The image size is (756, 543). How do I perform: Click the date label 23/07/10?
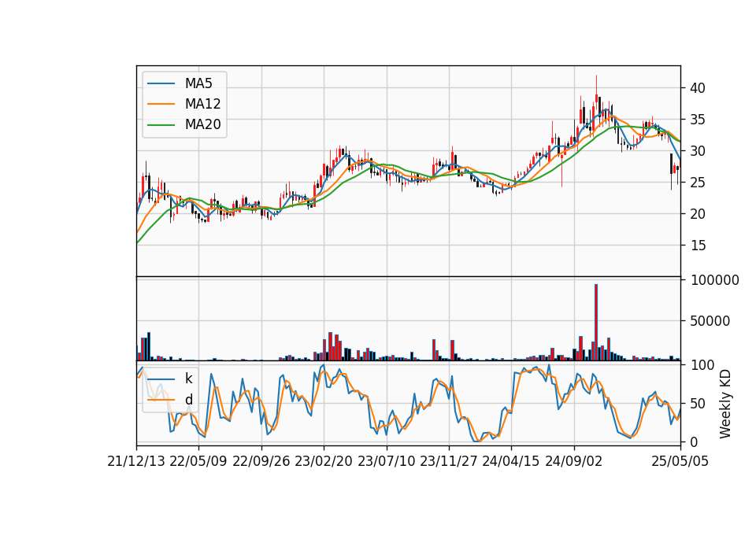point(386,461)
